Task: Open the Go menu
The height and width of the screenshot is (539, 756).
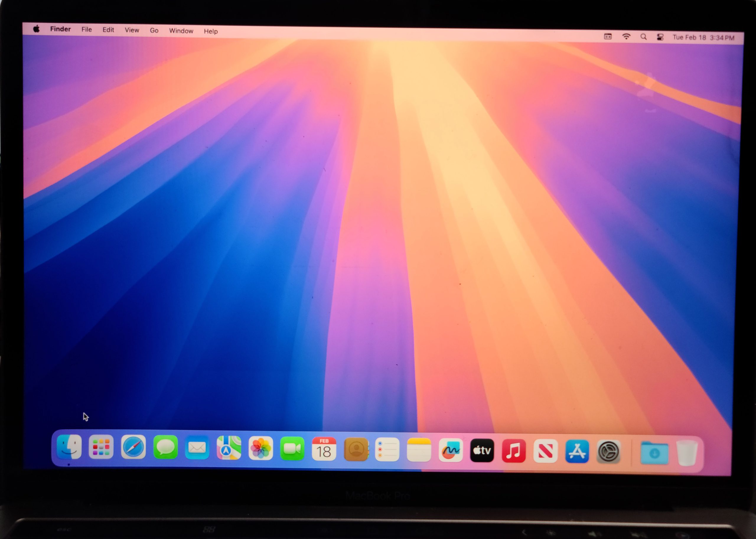Action: (154, 30)
